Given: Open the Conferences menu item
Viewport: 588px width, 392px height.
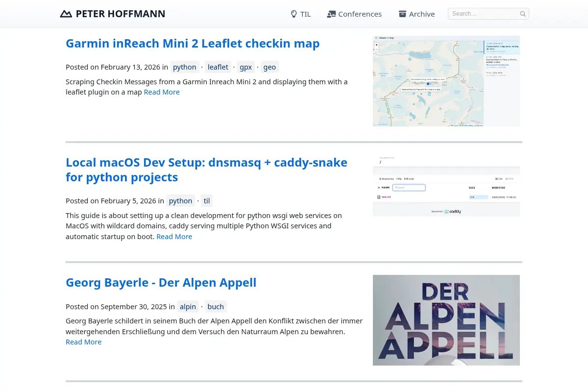Looking at the screenshot, I should pyautogui.click(x=354, y=14).
